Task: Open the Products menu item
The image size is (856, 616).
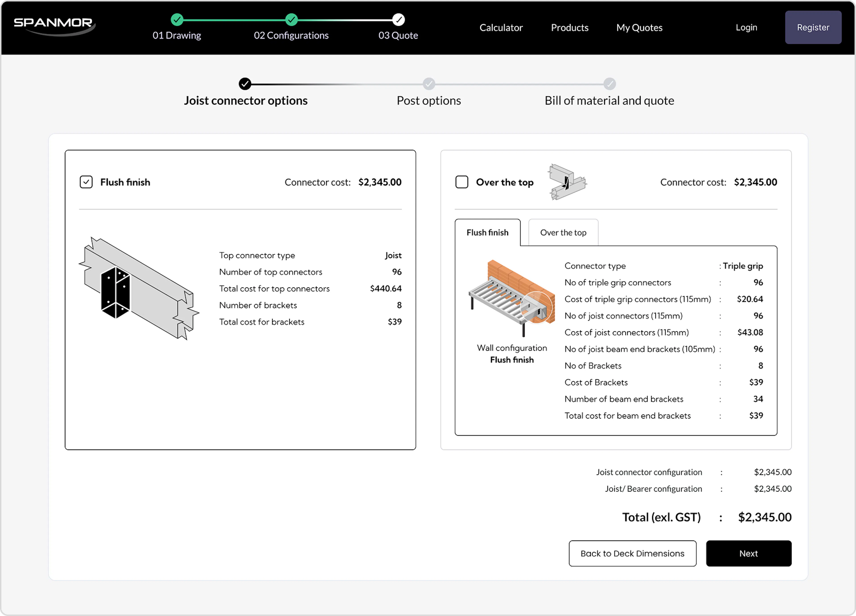Action: coord(569,28)
